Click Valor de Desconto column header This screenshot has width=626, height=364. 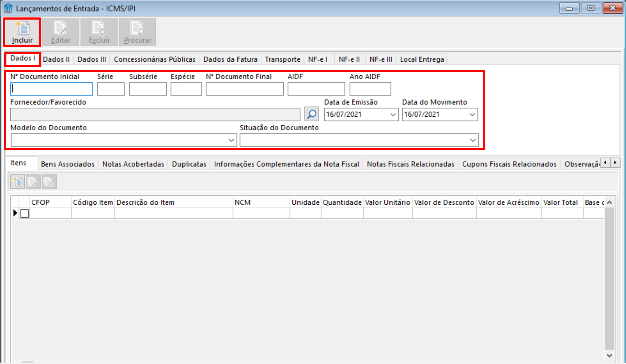pyautogui.click(x=444, y=202)
